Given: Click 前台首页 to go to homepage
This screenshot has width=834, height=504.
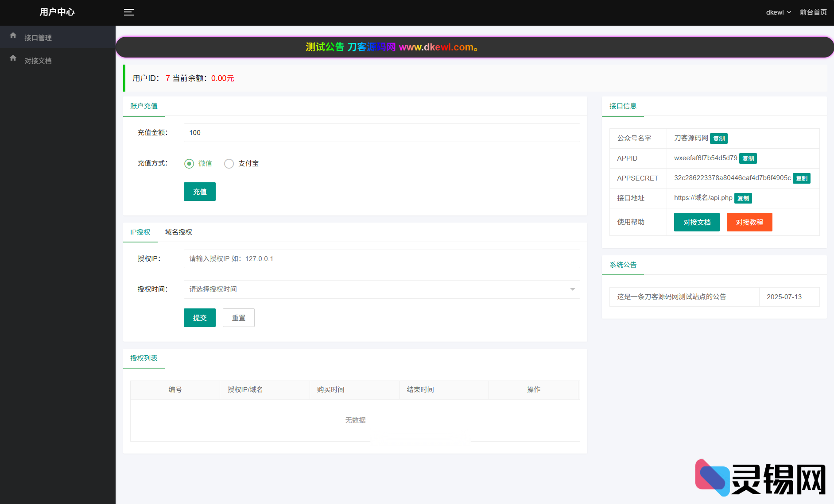Looking at the screenshot, I should point(813,12).
